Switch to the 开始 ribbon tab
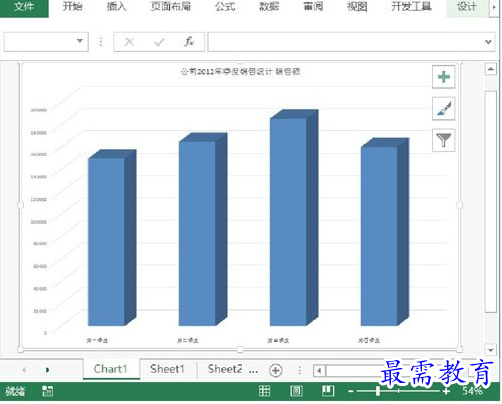The image size is (502, 404). [72, 7]
